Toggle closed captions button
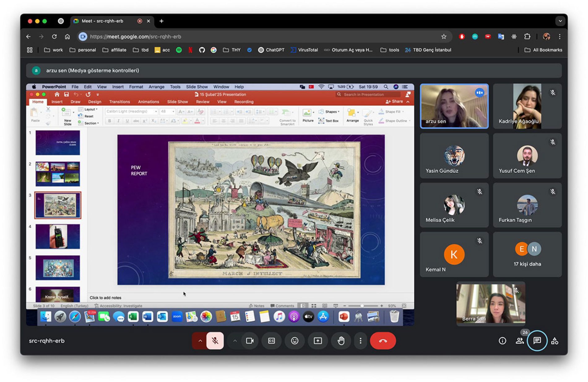The image size is (588, 382). [x=271, y=341]
